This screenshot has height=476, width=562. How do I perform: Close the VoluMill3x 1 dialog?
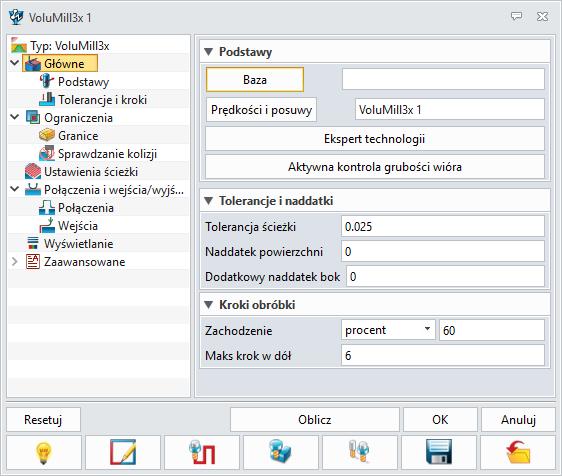[542, 16]
